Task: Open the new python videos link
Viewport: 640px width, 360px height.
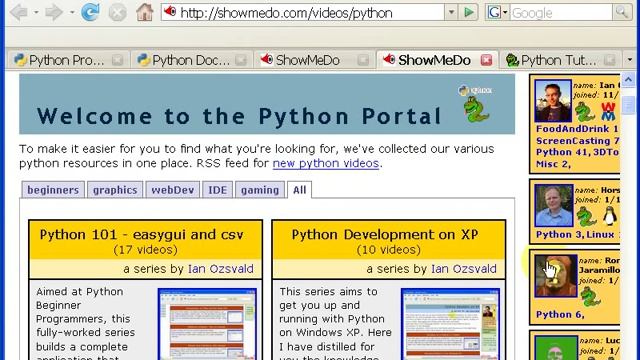Action: click(326, 163)
